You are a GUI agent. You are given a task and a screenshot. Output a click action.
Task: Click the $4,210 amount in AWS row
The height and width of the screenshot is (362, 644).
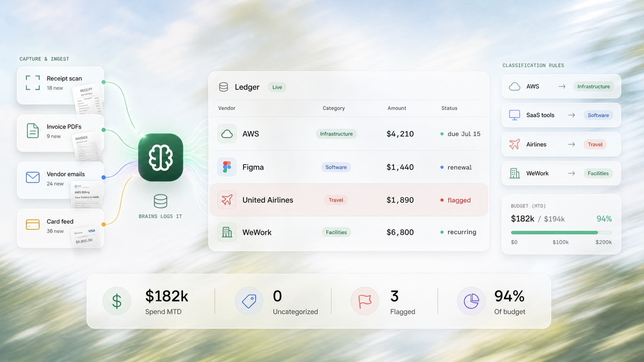click(400, 134)
